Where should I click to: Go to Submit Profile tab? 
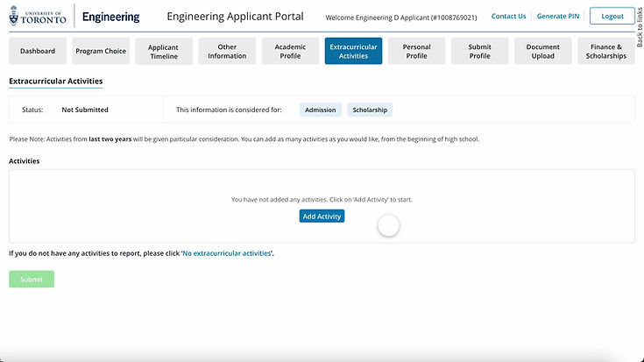(479, 51)
